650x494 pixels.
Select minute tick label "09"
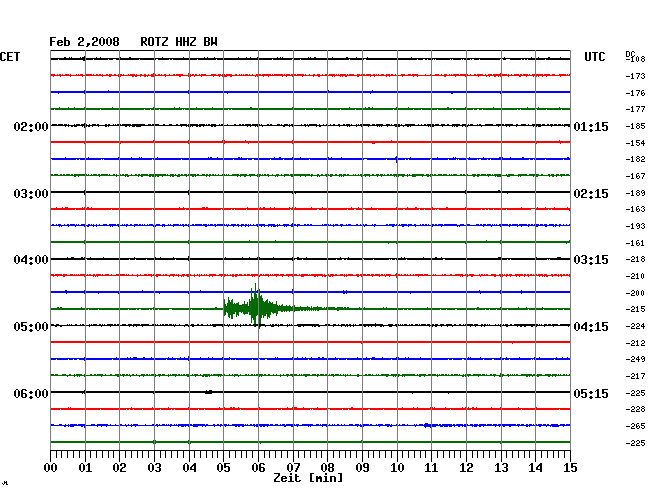click(x=362, y=468)
